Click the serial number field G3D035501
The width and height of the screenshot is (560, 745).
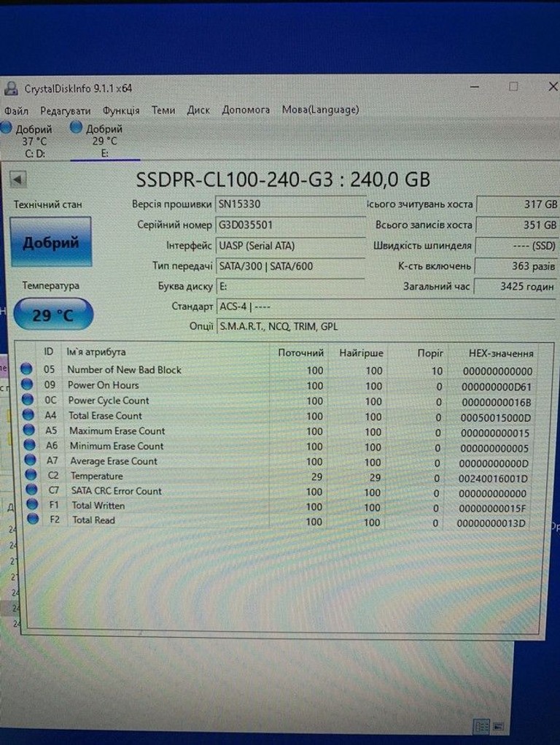(x=290, y=225)
